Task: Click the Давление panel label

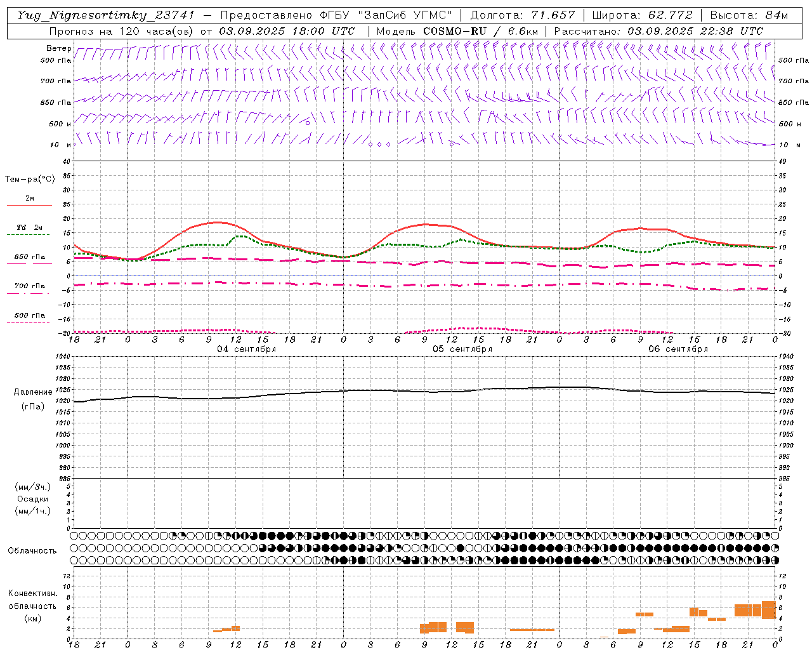Action: point(33,392)
